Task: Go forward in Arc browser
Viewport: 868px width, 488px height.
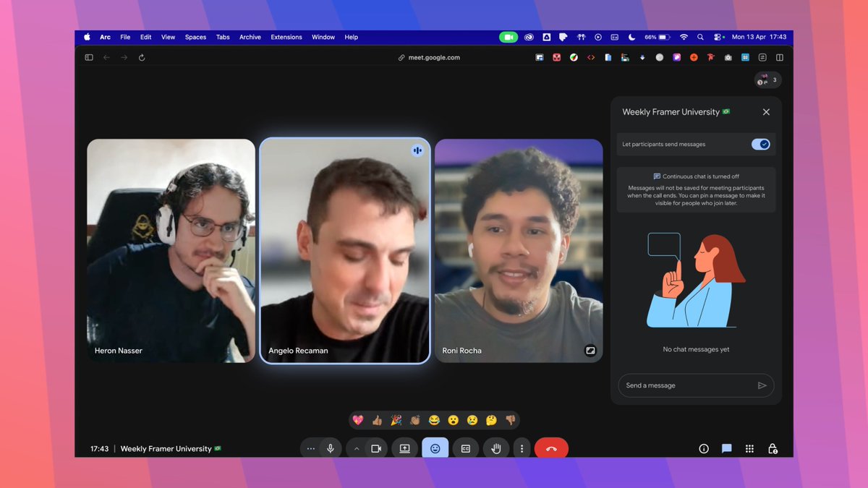Action: pyautogui.click(x=124, y=58)
